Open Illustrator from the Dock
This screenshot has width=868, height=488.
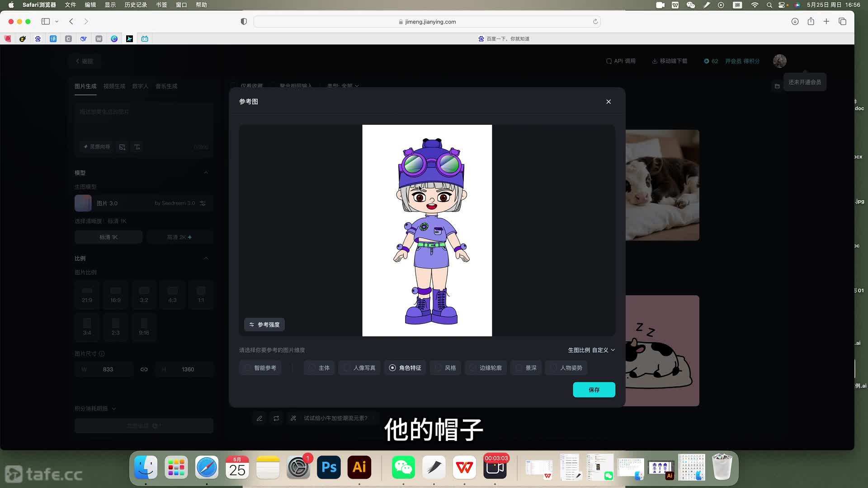(x=359, y=467)
